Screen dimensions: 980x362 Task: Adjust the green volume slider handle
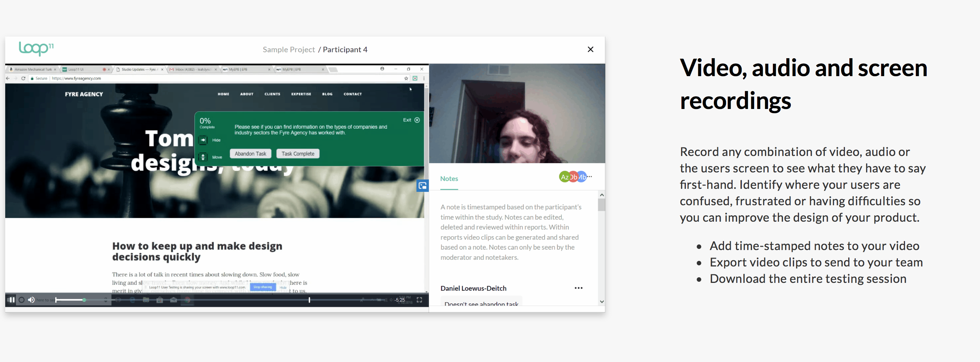tap(84, 300)
